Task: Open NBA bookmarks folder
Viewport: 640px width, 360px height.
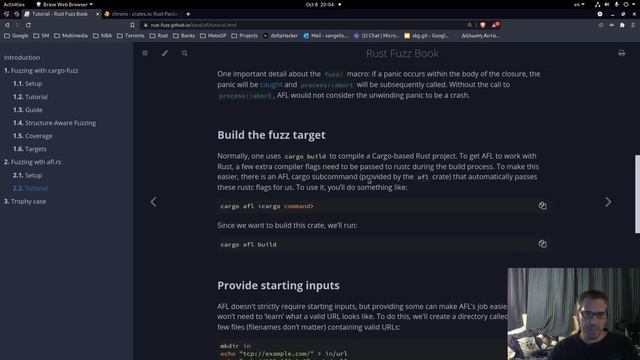Action: (x=102, y=36)
